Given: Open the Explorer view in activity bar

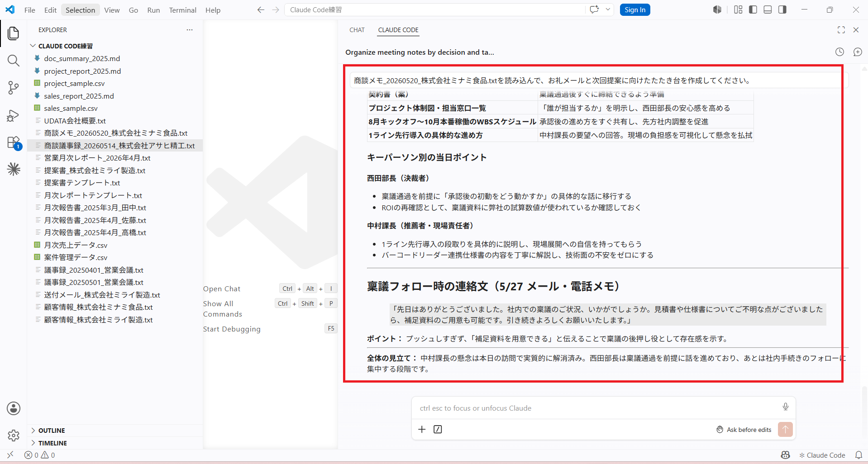Looking at the screenshot, I should tap(14, 33).
